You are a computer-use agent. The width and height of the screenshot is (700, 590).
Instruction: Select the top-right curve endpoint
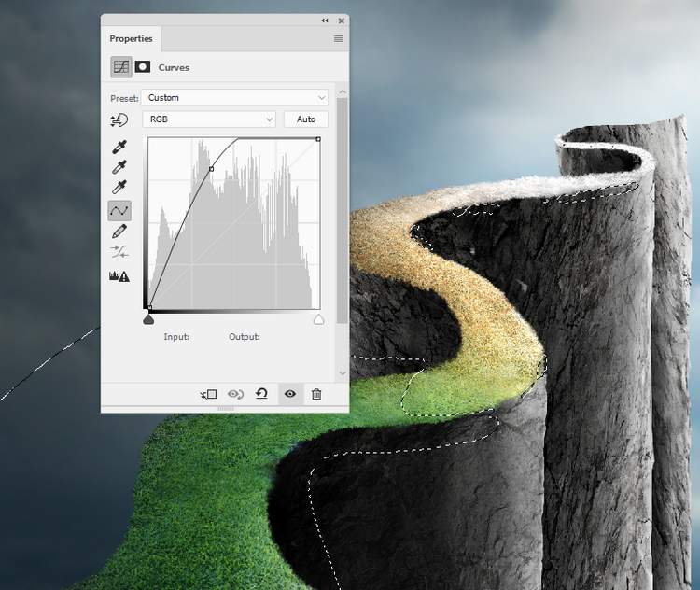(x=318, y=139)
